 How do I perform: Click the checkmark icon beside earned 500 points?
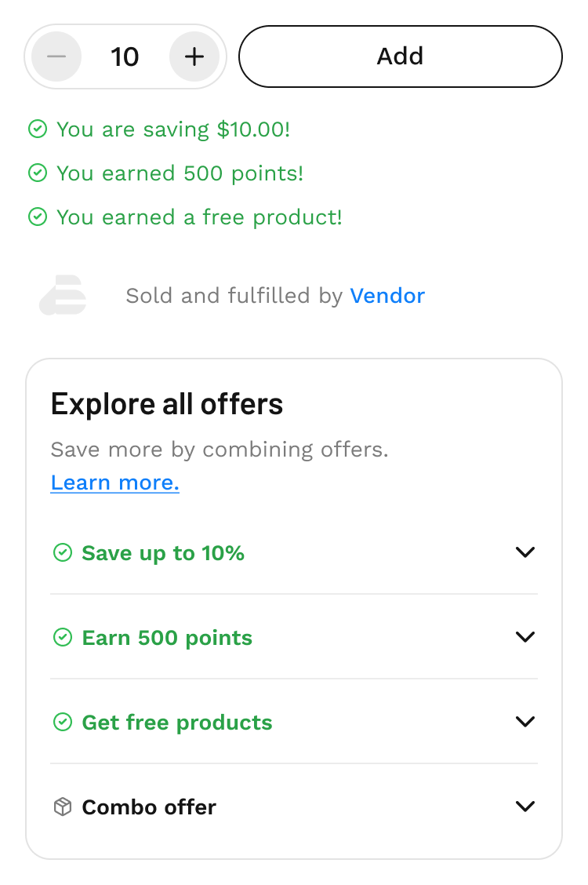tap(37, 173)
